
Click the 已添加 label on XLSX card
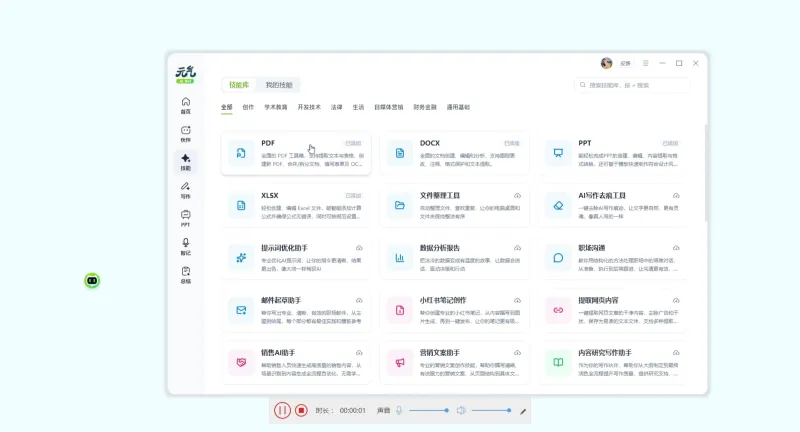click(353, 196)
